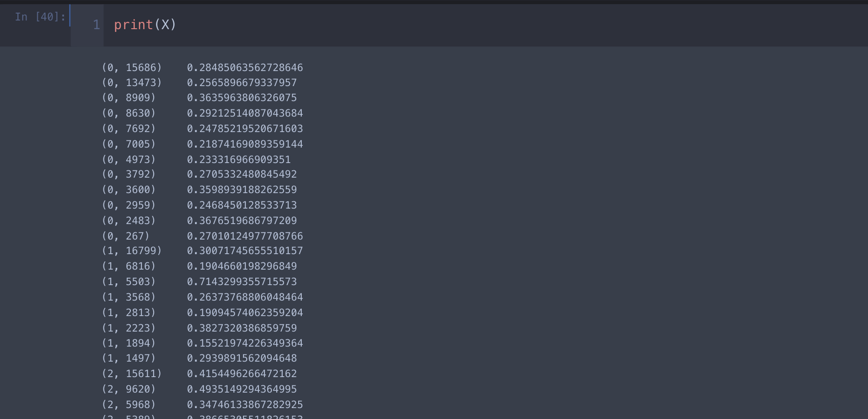Click value 0.34746133867282925

[245, 405]
